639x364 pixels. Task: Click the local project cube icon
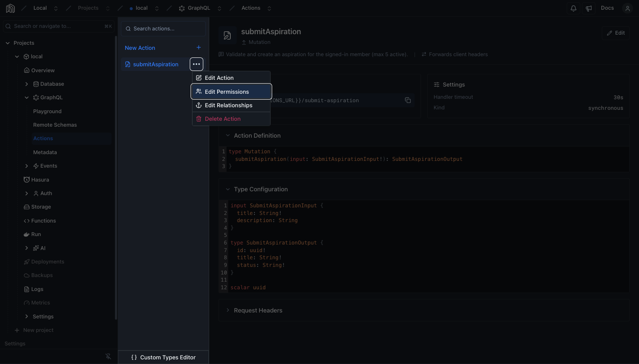point(26,57)
